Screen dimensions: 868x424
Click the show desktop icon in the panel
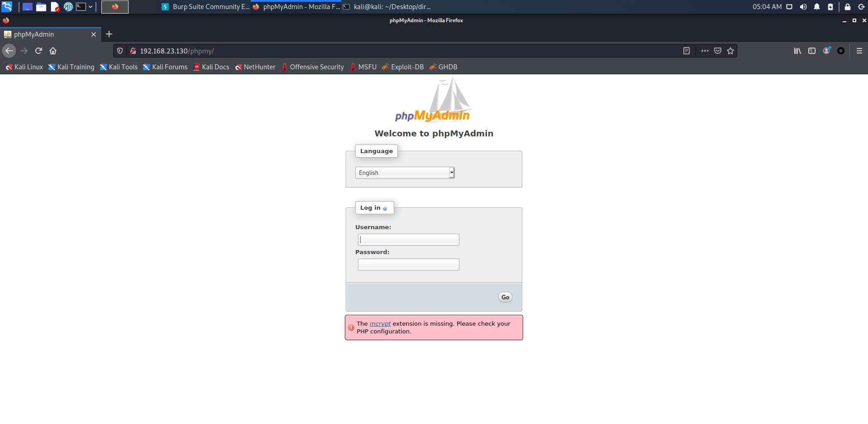click(28, 7)
